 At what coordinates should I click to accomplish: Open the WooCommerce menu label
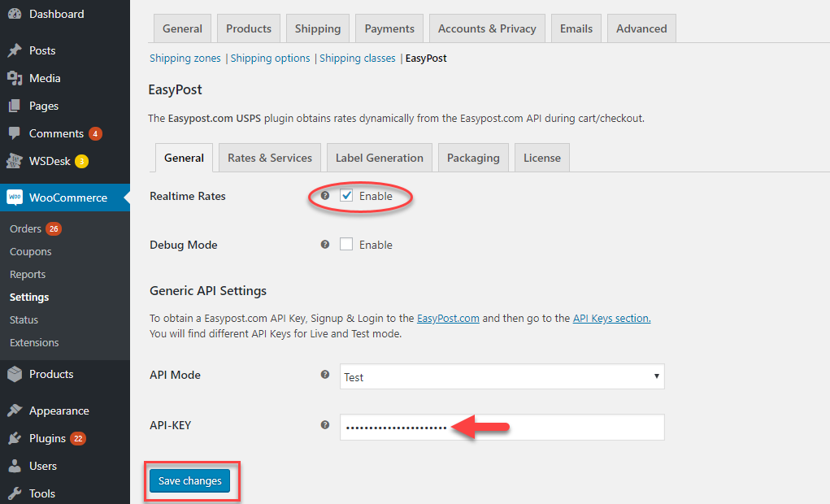point(68,198)
